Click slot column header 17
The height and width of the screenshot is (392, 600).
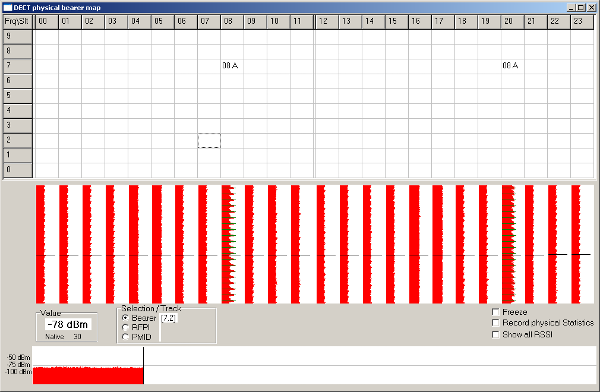click(x=443, y=22)
